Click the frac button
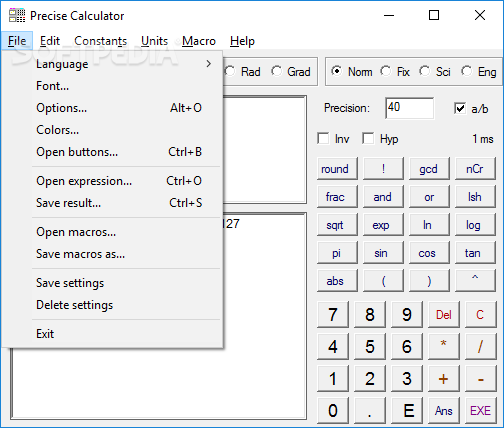Viewport: 504px width, 428px height. click(337, 197)
